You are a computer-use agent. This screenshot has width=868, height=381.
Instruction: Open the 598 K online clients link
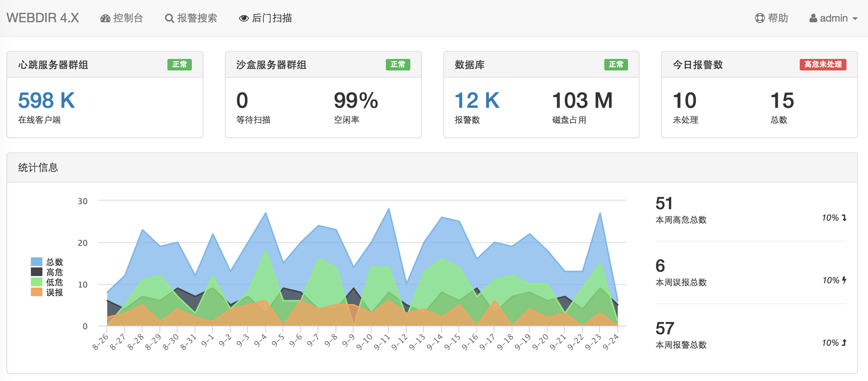(x=46, y=100)
